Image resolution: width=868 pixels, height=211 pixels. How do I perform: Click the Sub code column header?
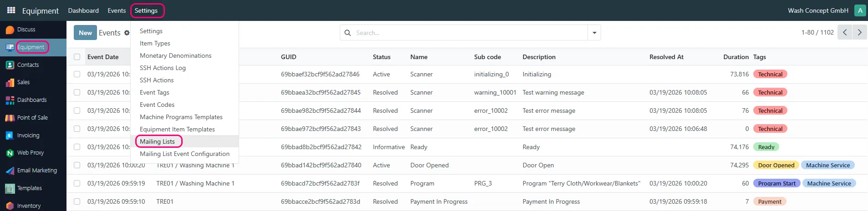click(x=487, y=57)
